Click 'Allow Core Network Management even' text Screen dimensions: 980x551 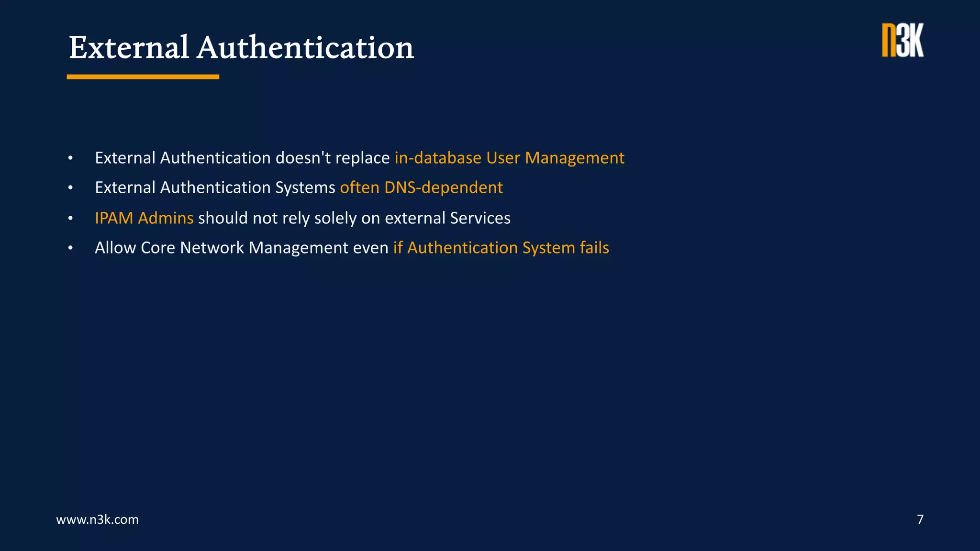coord(242,248)
